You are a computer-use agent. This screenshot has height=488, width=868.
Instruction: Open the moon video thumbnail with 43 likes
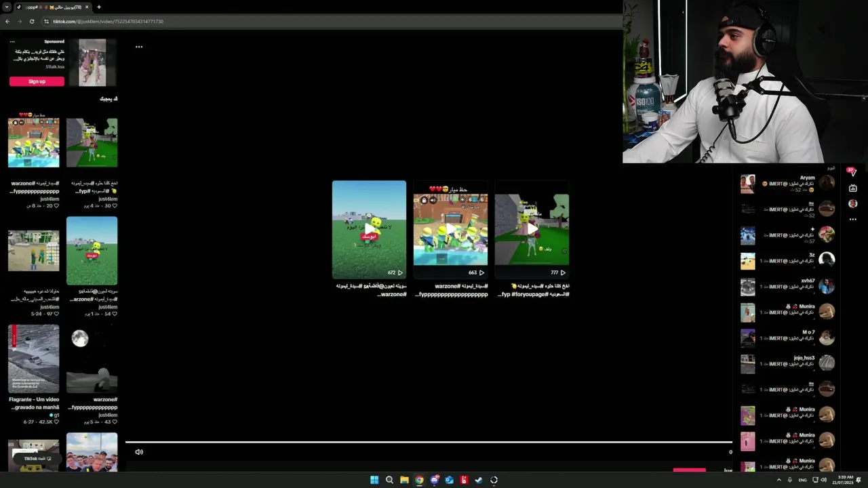(92, 359)
